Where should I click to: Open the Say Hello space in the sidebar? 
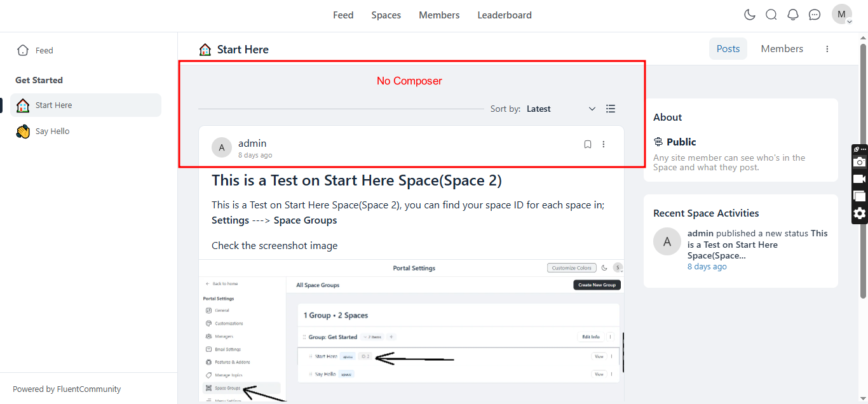point(52,131)
